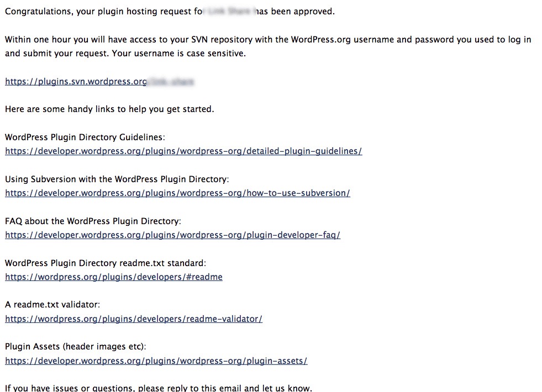Viewport: 542px width, 392px height.
Task: Click 'FAQ about the WordPress Plugin Directory' label
Action: coord(93,221)
